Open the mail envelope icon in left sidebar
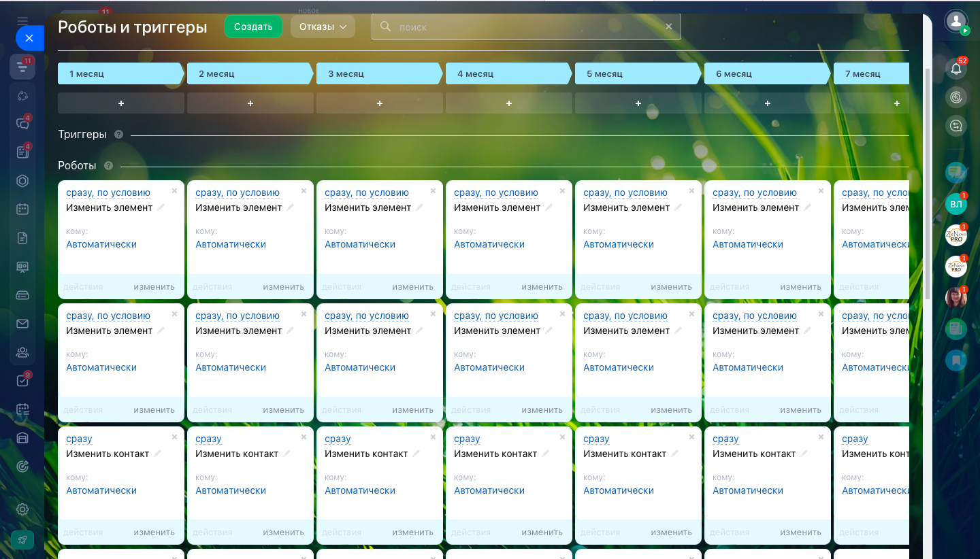This screenshot has width=980, height=559. 22,324
